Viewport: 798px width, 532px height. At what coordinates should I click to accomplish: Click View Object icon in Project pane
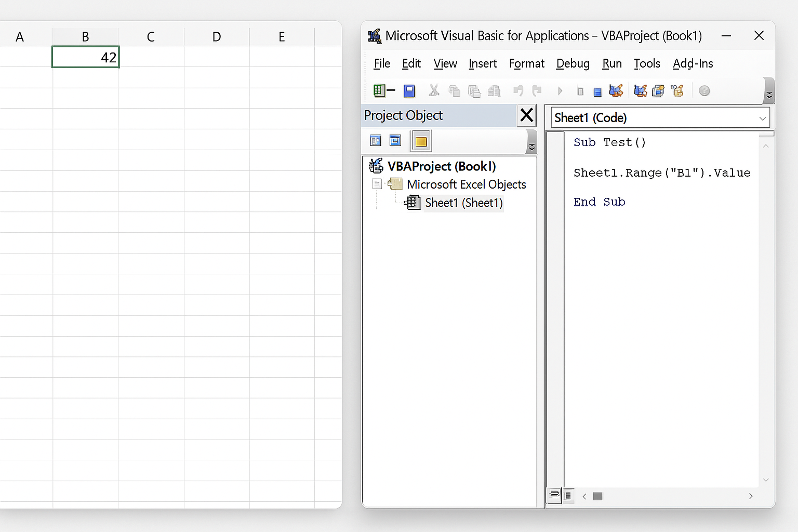pos(395,141)
